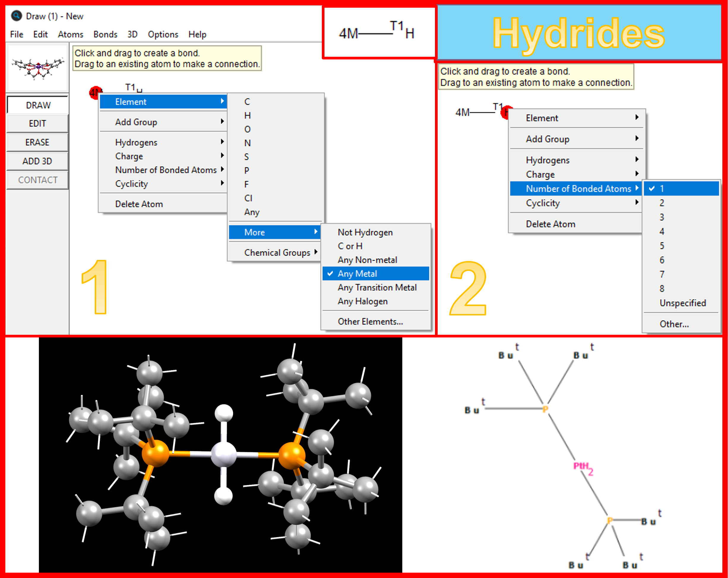Click the red highlighted 4M atom
The width and height of the screenshot is (728, 578).
tap(95, 92)
